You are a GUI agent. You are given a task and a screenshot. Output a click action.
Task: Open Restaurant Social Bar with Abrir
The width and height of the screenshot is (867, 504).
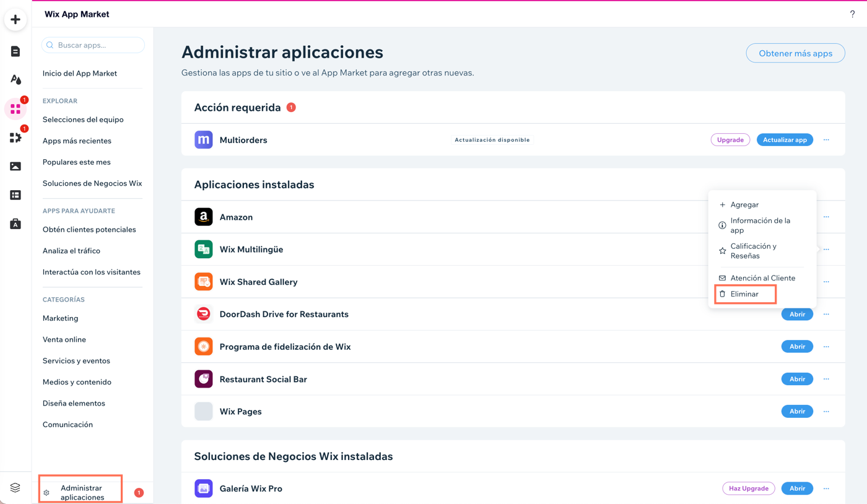(797, 378)
